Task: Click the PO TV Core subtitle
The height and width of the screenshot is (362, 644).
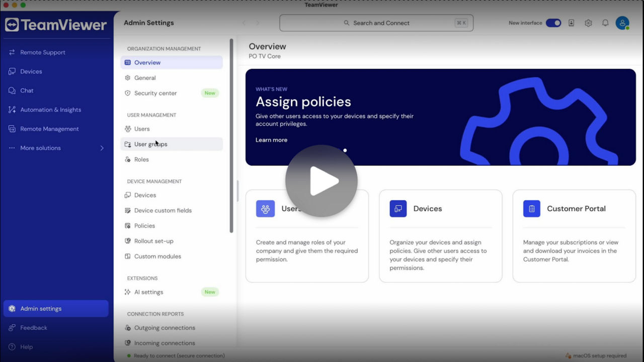Action: click(265, 56)
